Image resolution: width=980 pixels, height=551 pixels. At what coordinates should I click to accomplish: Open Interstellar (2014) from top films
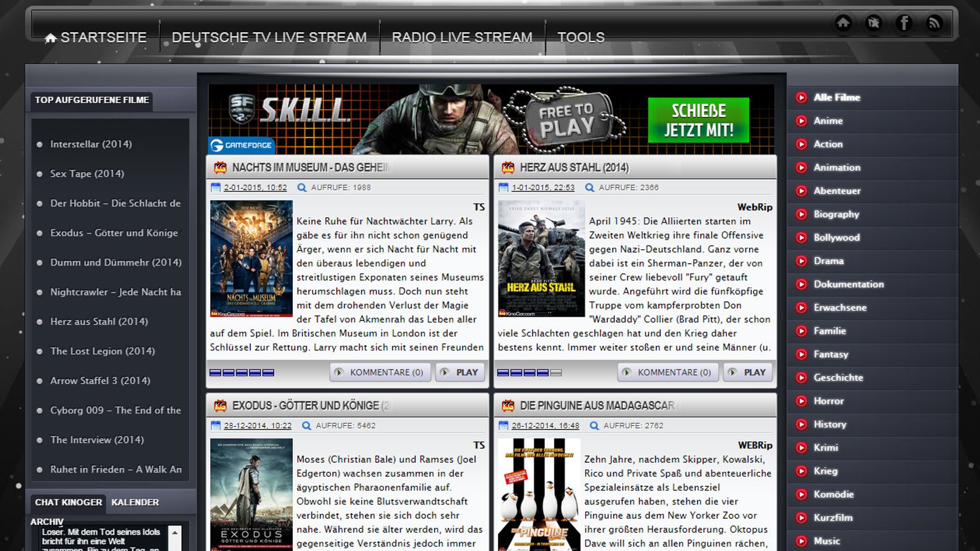(x=91, y=144)
